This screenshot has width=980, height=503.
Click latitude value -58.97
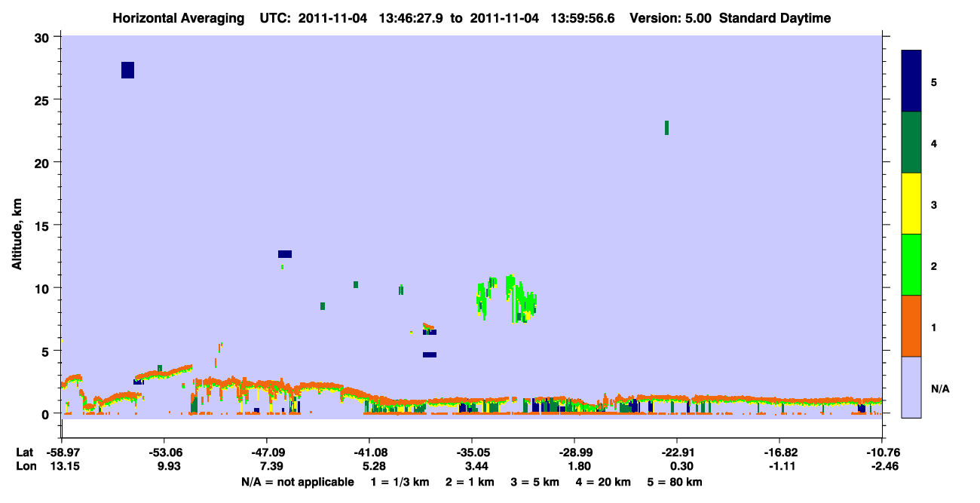click(64, 452)
